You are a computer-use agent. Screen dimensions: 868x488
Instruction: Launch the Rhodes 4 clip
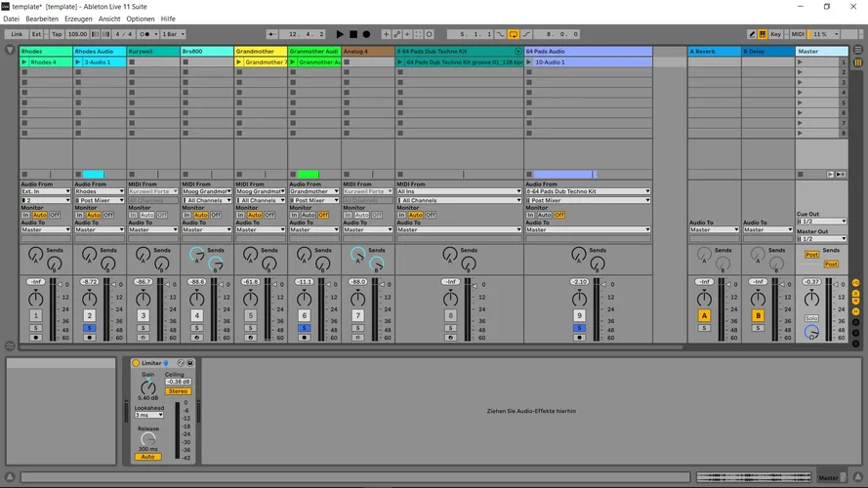tap(24, 61)
